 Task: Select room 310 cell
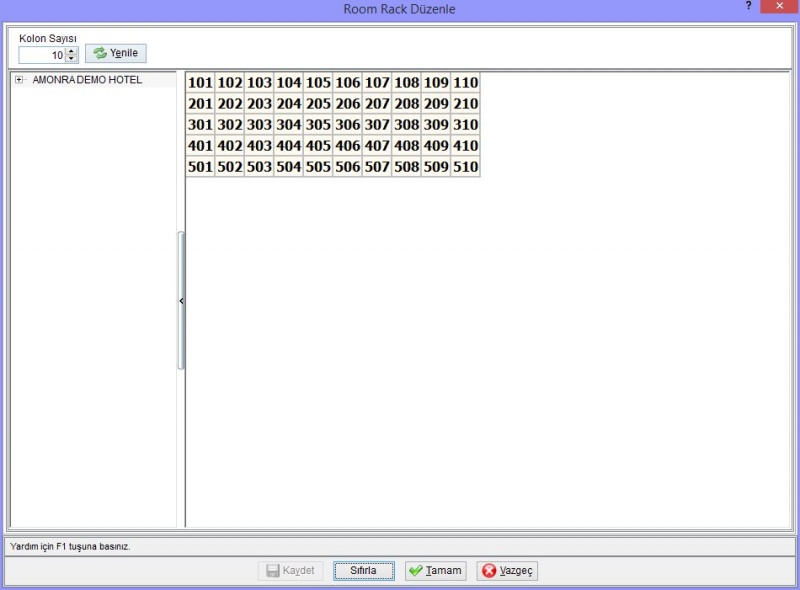pos(465,125)
